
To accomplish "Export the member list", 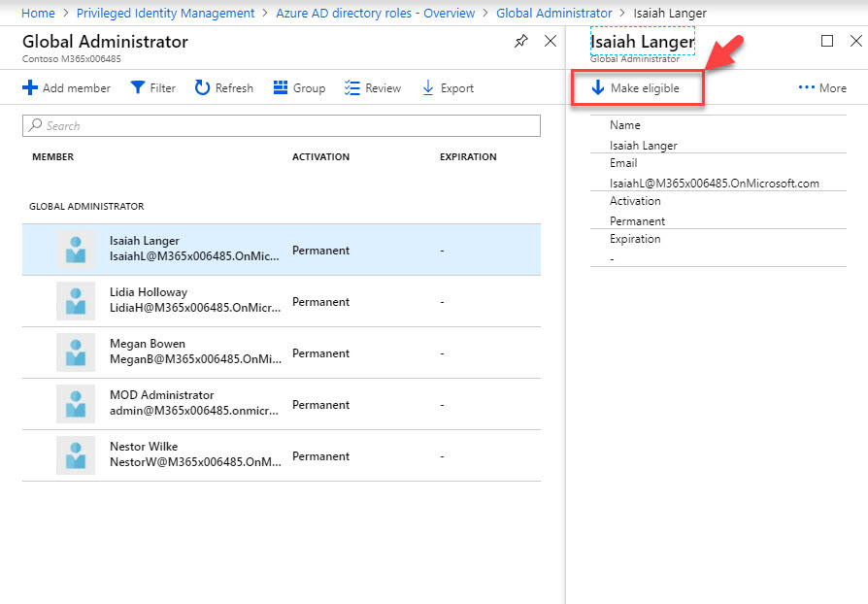I will pyautogui.click(x=447, y=88).
